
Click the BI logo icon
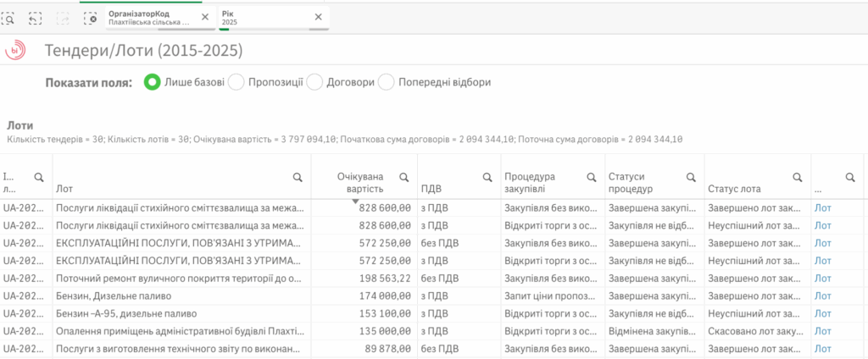(15, 51)
